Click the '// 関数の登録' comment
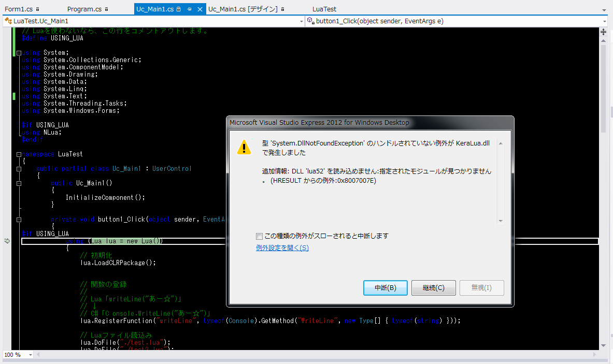Image resolution: width=613 pixels, height=364 pixels. coord(103,284)
